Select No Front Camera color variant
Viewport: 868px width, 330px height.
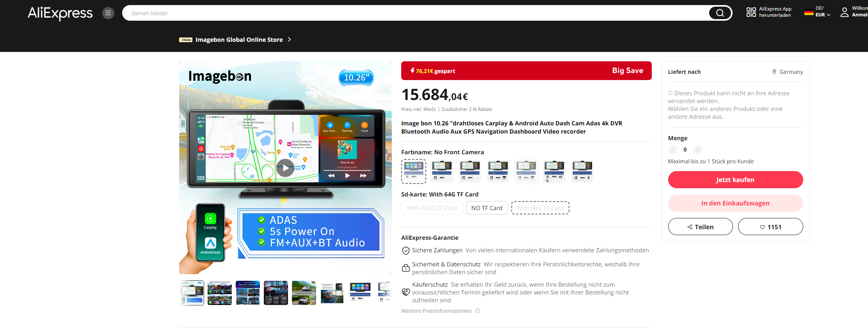click(x=414, y=171)
